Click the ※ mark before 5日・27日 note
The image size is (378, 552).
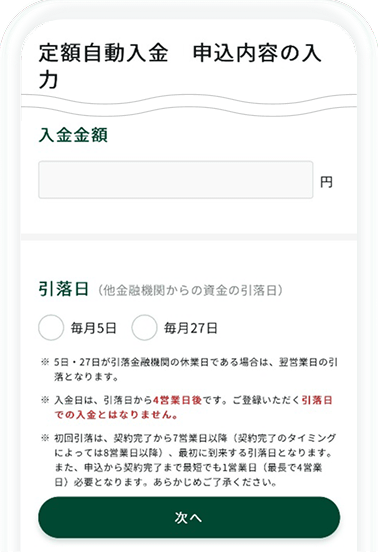point(45,362)
